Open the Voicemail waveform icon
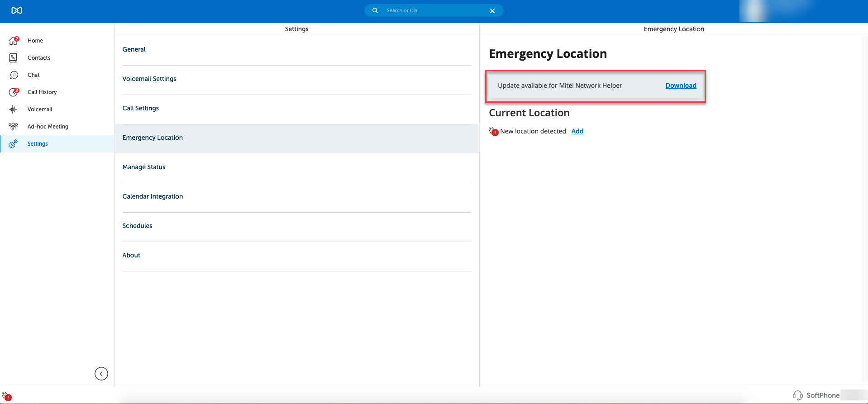 click(14, 109)
